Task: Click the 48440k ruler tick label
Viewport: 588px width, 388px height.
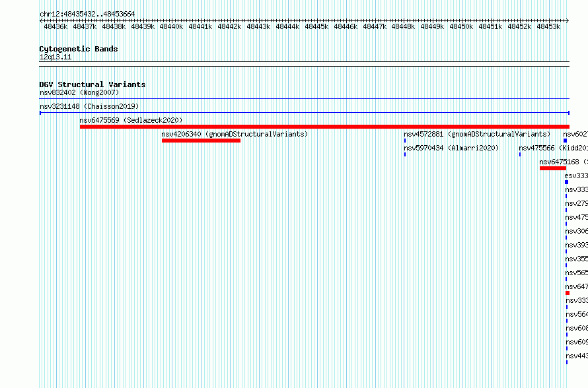Action: (171, 26)
